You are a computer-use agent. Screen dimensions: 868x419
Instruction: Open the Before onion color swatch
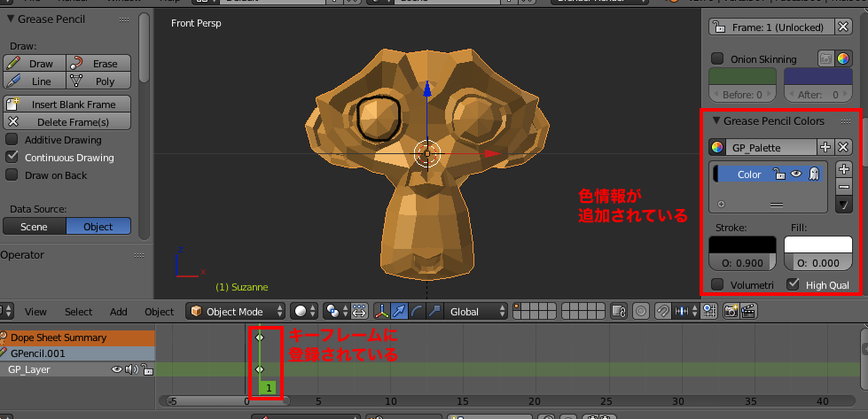(x=743, y=77)
